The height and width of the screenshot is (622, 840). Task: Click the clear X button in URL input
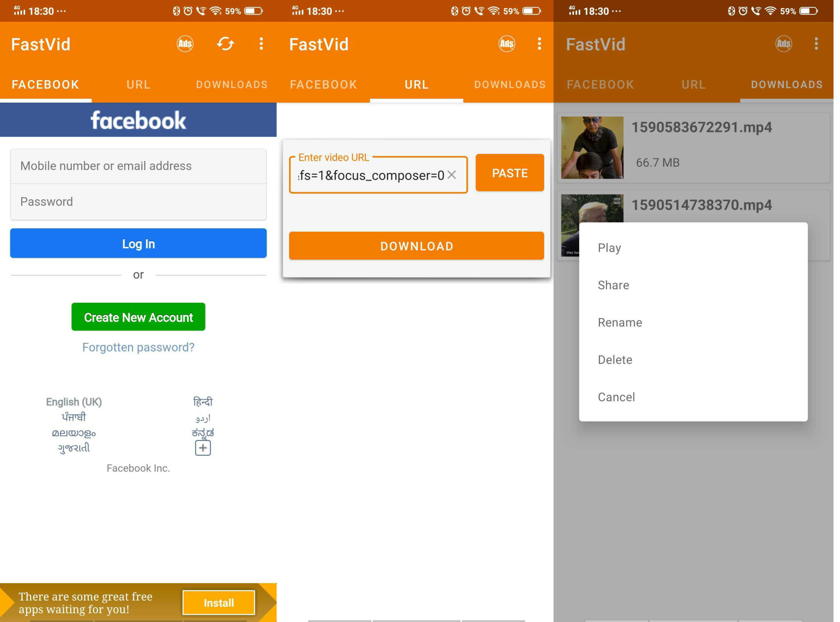point(454,174)
